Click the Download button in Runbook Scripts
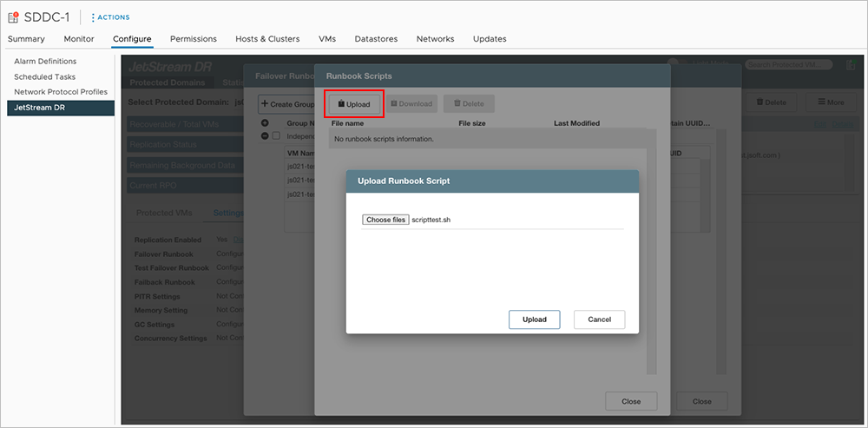The height and width of the screenshot is (428, 868). click(411, 104)
